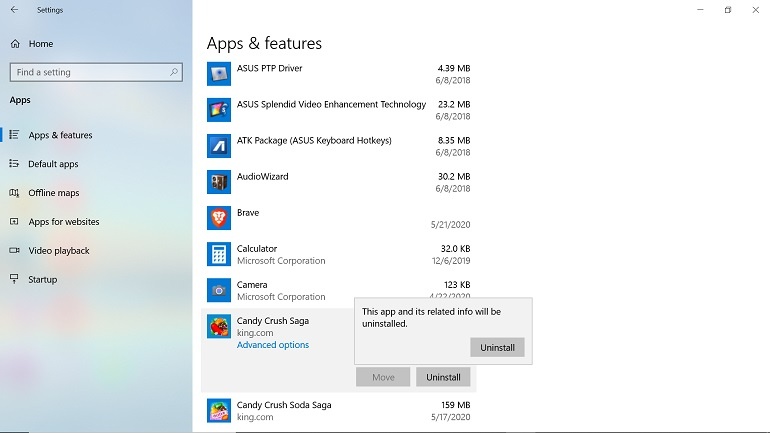Open the Default apps section
The height and width of the screenshot is (433, 770).
[x=53, y=164]
